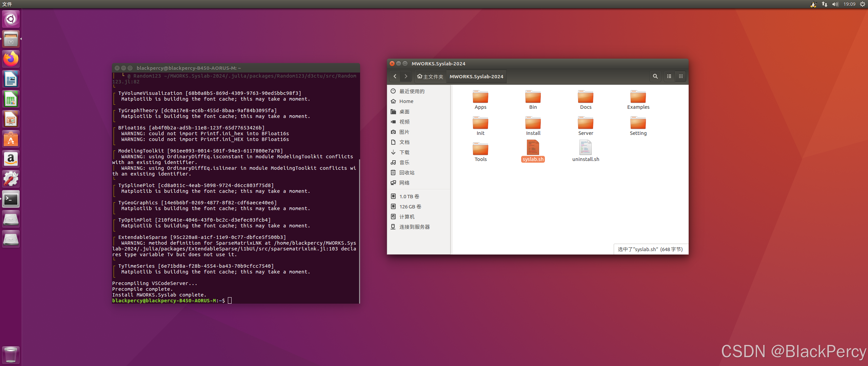
Task: Select the Init folder
Action: click(480, 126)
